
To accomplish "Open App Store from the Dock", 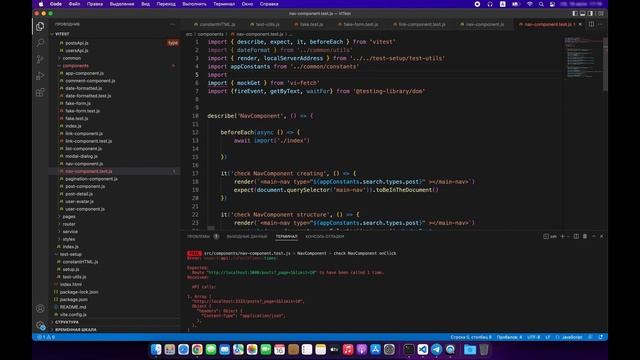I will pos(375,349).
